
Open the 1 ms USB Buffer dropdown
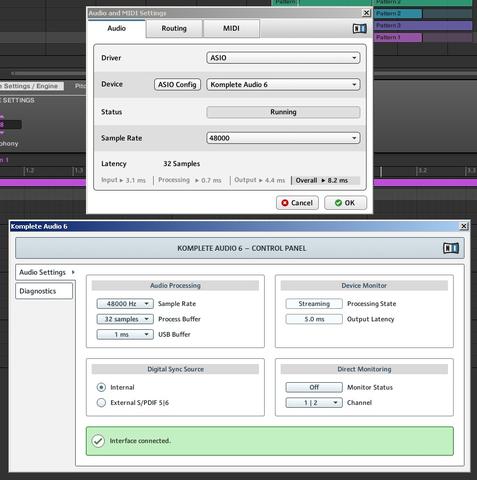pos(125,334)
